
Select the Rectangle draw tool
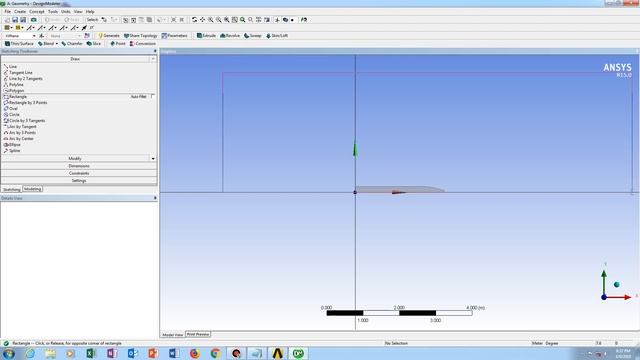pos(15,97)
